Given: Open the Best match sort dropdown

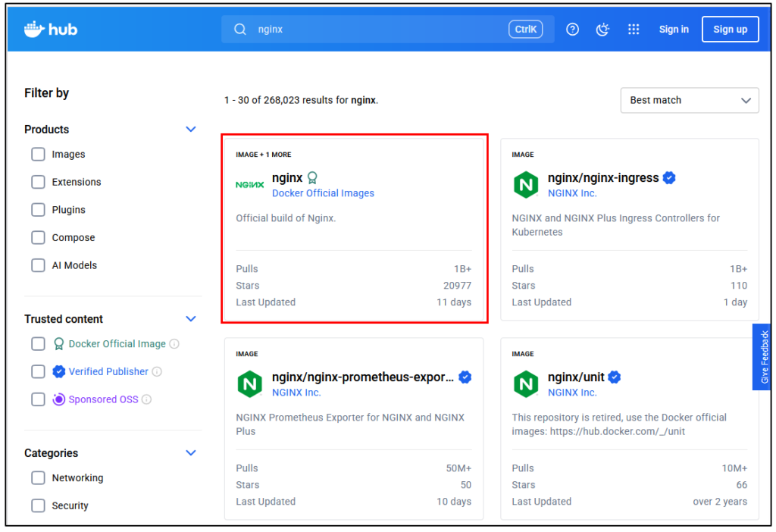Looking at the screenshot, I should pyautogui.click(x=689, y=100).
